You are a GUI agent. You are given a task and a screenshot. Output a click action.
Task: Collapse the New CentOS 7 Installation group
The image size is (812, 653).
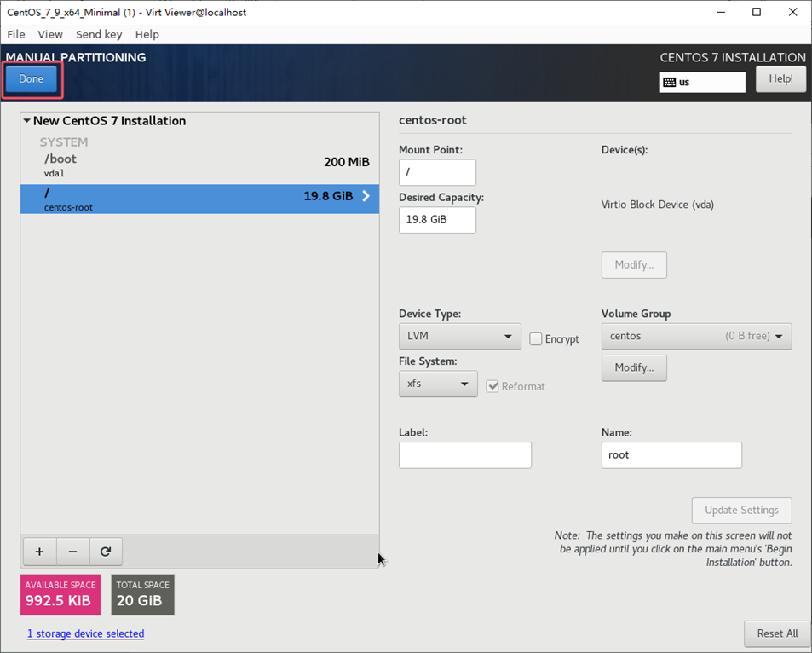pyautogui.click(x=27, y=121)
